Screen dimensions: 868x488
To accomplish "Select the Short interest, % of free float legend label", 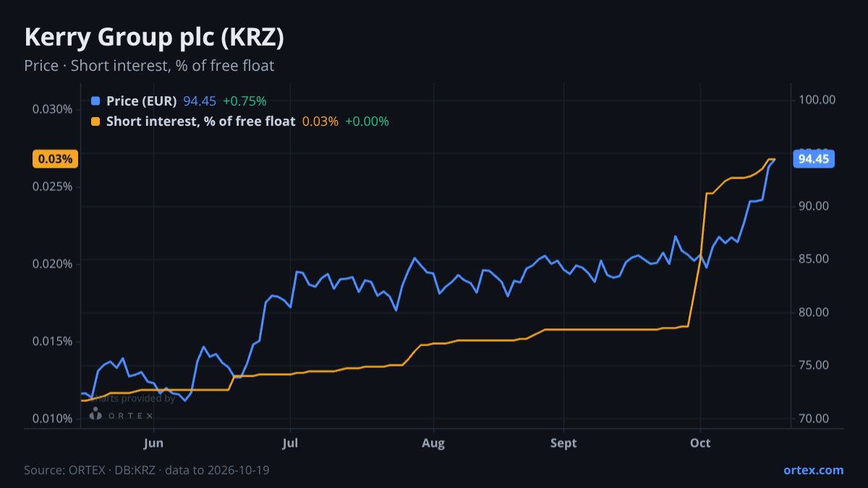I will (x=201, y=121).
